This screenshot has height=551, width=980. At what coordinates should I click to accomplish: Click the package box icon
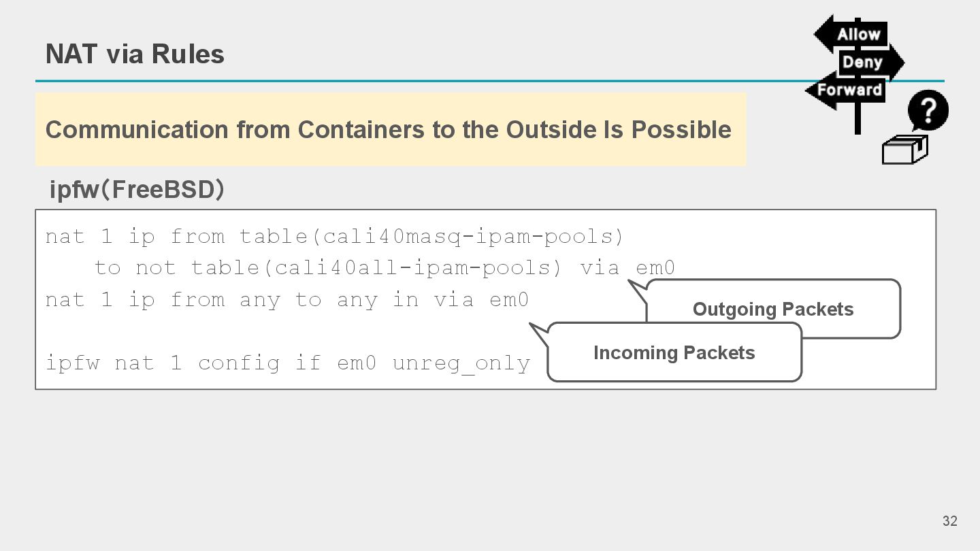[x=904, y=150]
